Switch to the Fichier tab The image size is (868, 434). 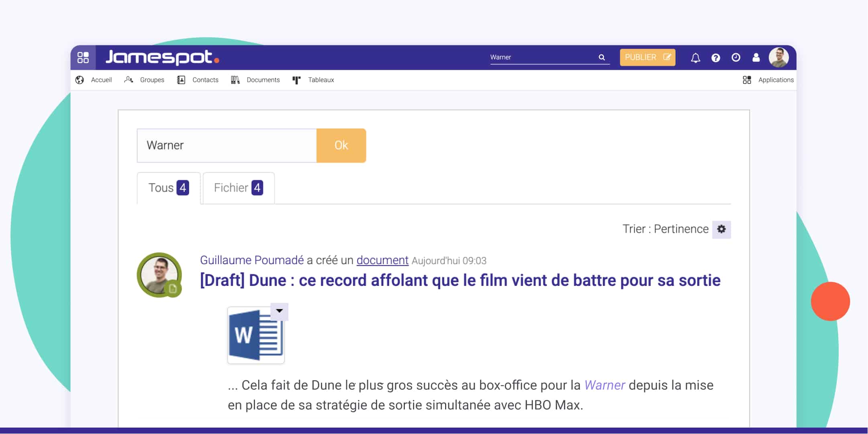click(x=239, y=188)
